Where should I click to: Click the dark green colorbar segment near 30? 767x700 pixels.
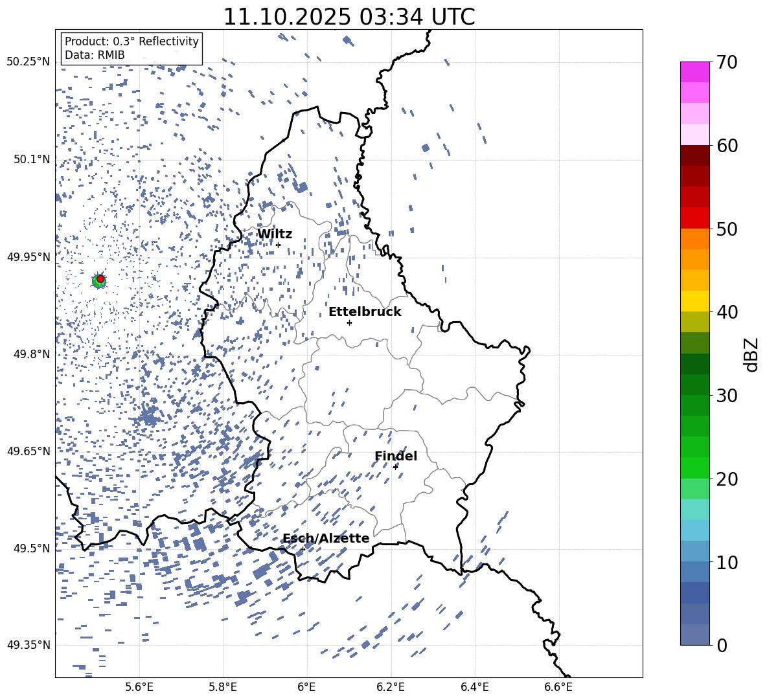point(694,385)
